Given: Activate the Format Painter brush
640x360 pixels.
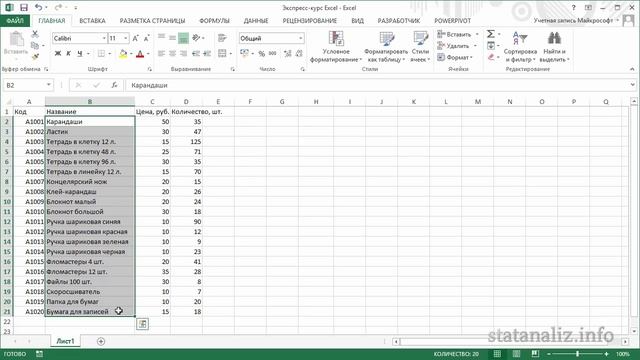Looking at the screenshot, I should click(35, 56).
